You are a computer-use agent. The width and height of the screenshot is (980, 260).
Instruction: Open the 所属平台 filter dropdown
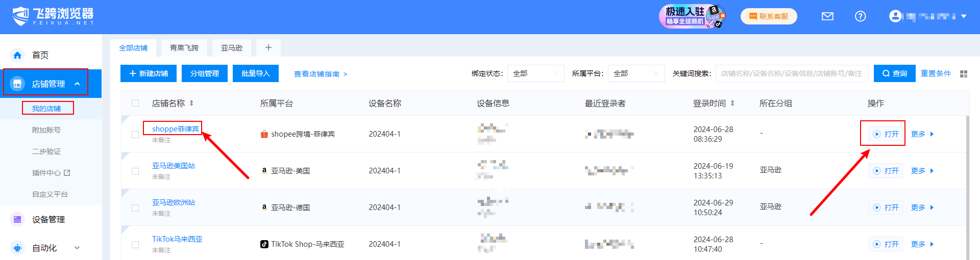(x=636, y=73)
